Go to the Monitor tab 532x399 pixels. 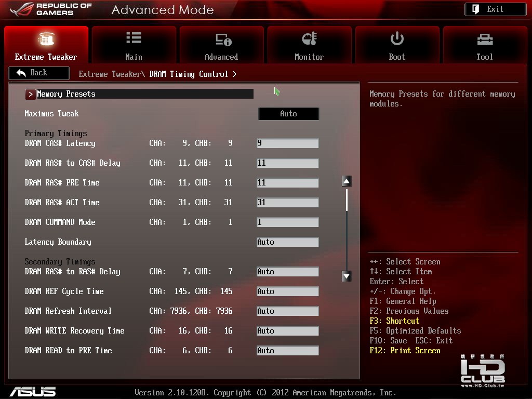[x=309, y=45]
